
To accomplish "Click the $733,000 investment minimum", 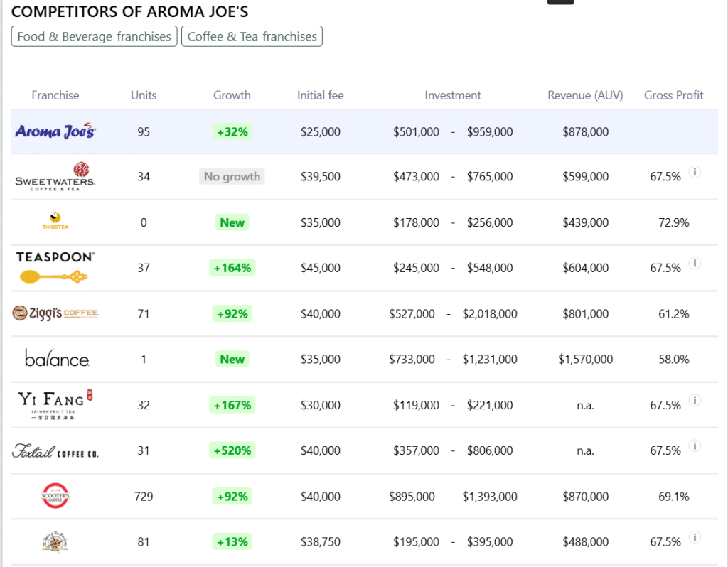I will [412, 359].
